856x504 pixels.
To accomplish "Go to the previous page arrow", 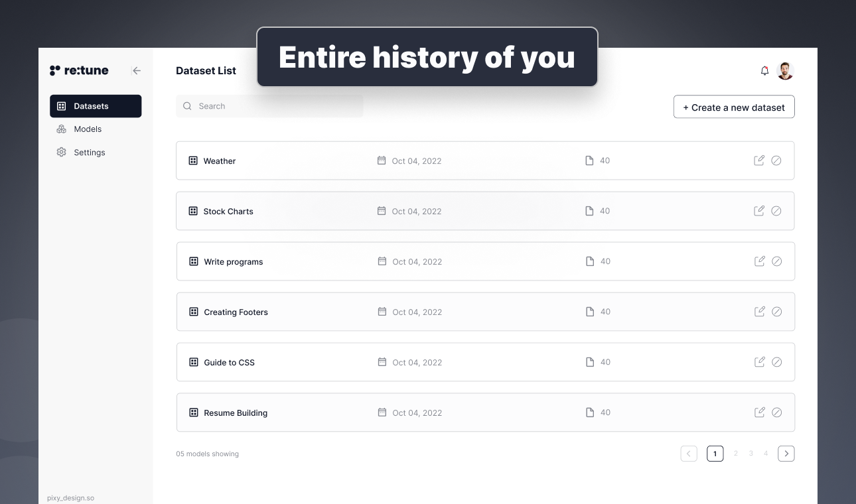I will 689,454.
